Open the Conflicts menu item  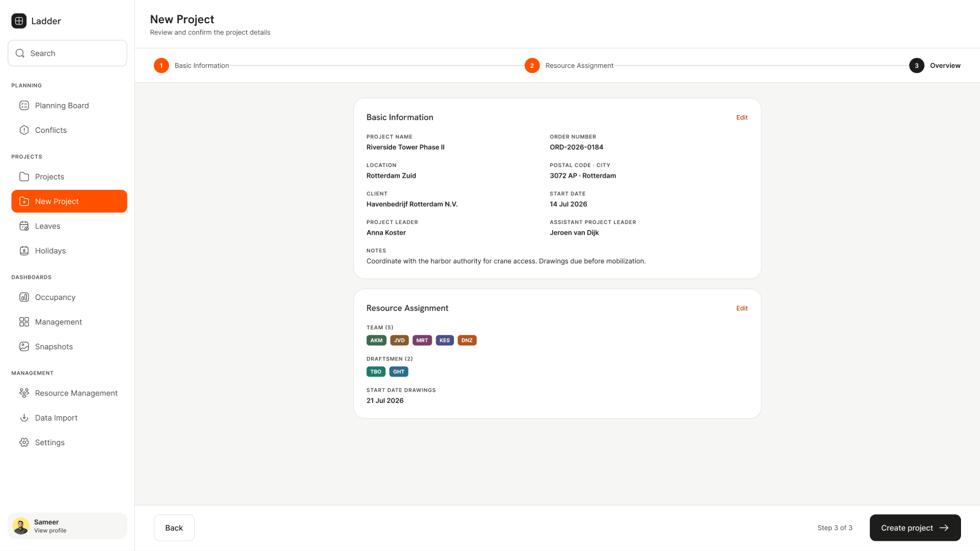(x=69, y=130)
